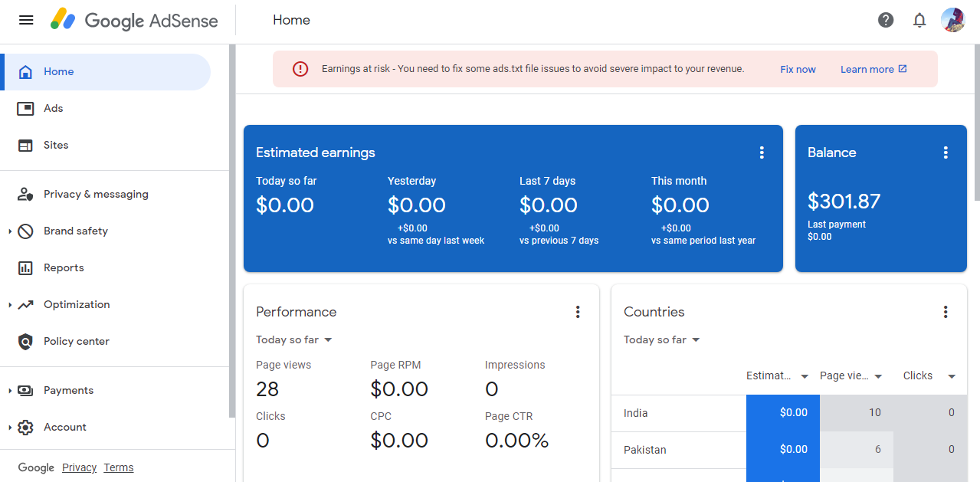Click the Google footer text
This screenshot has height=482, width=980.
(x=36, y=467)
